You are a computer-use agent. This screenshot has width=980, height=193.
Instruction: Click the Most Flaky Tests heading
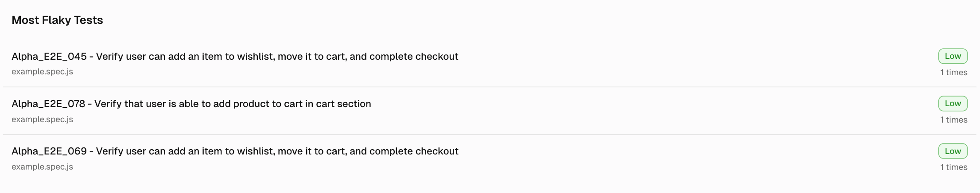(x=57, y=20)
